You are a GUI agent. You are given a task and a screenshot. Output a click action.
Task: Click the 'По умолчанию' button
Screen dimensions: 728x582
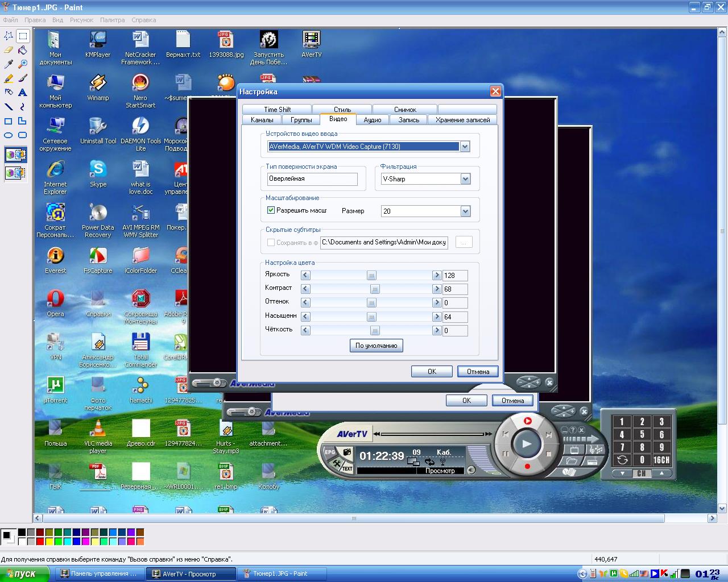[376, 346]
